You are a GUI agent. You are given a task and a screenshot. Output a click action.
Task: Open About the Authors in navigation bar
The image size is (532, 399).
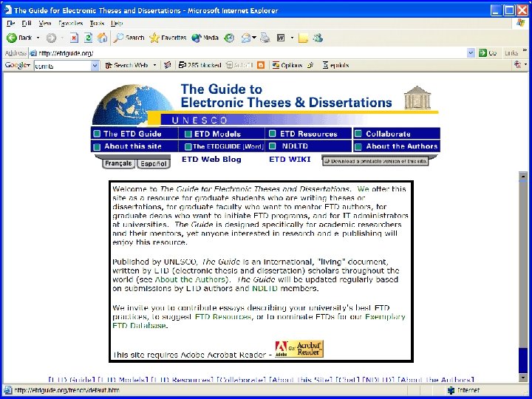click(396, 146)
